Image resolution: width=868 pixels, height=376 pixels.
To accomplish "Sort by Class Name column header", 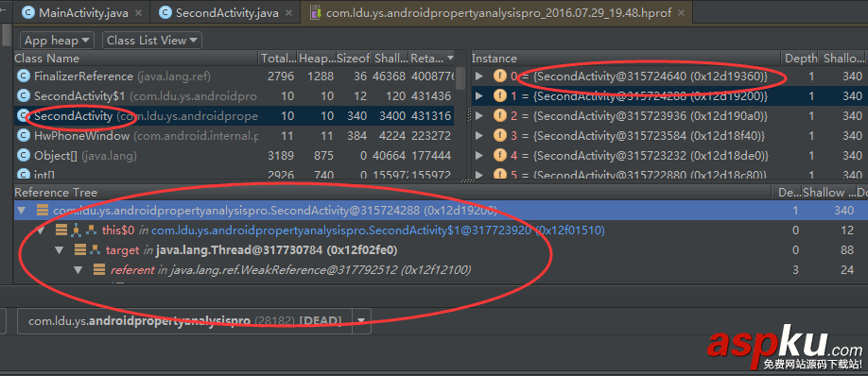I will (135, 58).
